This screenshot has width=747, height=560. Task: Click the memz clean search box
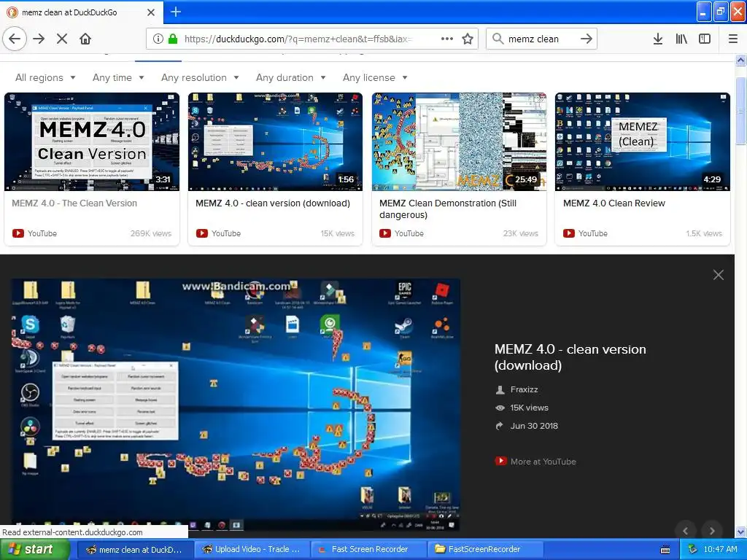(541, 39)
